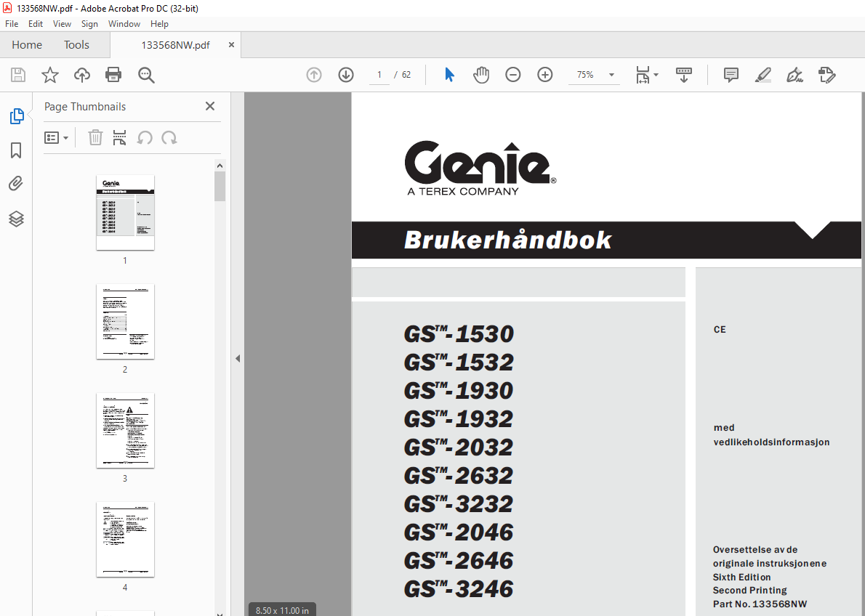The width and height of the screenshot is (865, 616).
Task: Open the Attachments paperclip panel
Action: point(16,184)
